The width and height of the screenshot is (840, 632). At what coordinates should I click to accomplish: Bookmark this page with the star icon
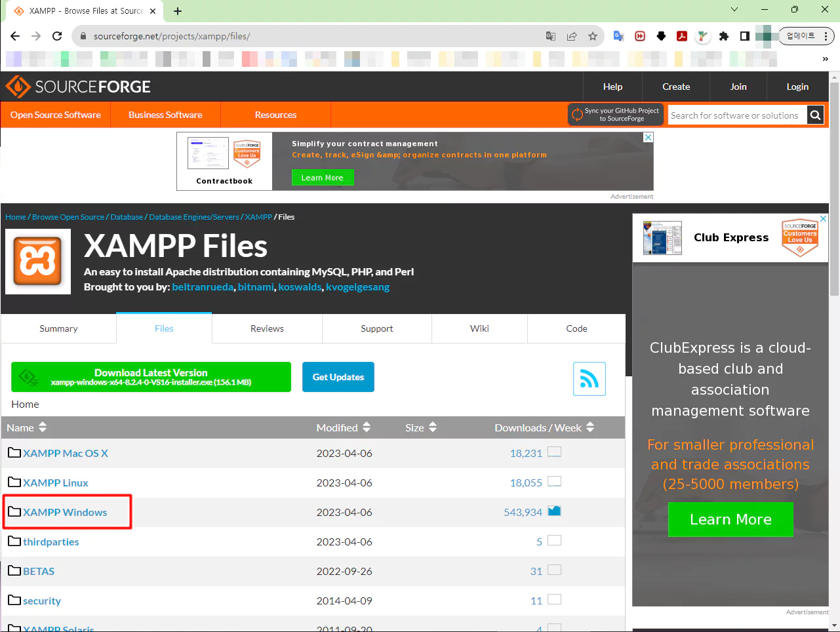pyautogui.click(x=593, y=36)
